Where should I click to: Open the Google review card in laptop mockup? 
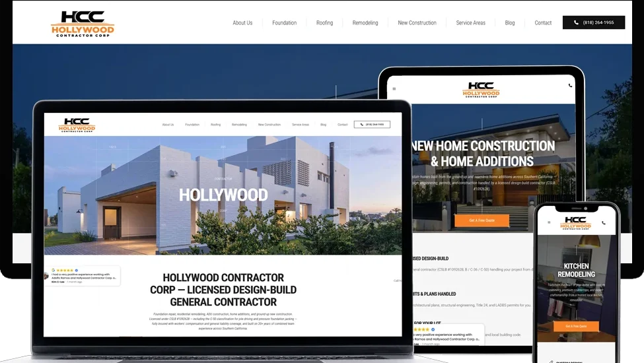point(82,276)
